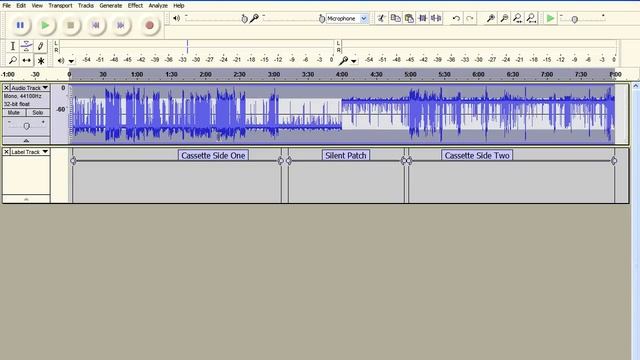Viewport: 640px width, 360px height.
Task: Select the Envelope tool
Action: point(27,46)
